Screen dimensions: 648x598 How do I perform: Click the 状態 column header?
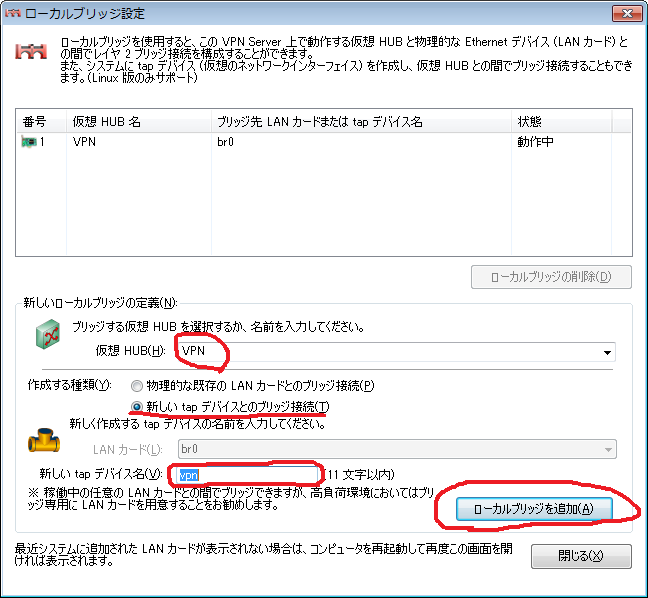[x=562, y=122]
